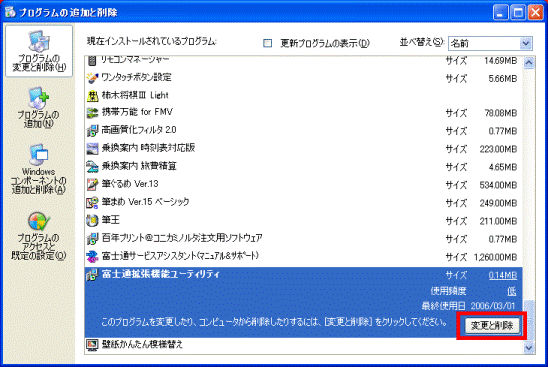
Task: Click the 携帯万能 for FMV icon
Action: 92,113
